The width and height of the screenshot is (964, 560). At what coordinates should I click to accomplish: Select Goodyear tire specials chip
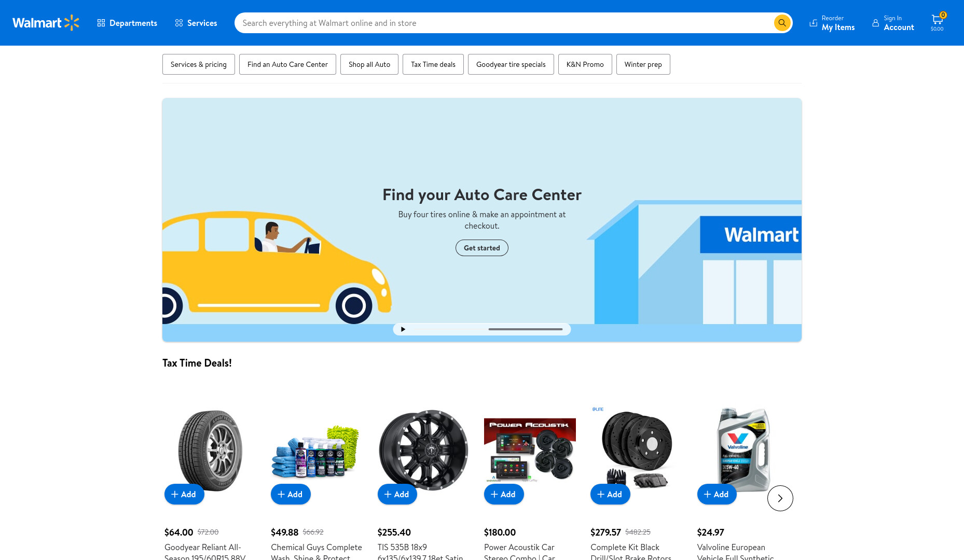511,64
